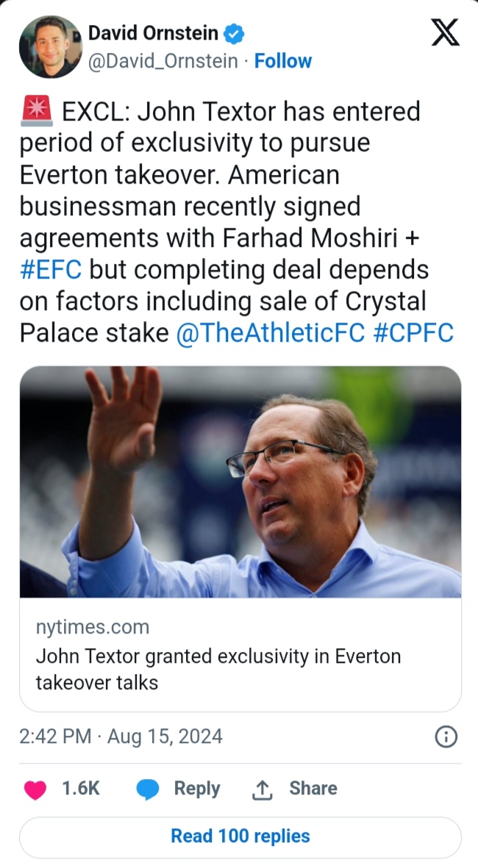Open the John Textor article image

pyautogui.click(x=240, y=481)
